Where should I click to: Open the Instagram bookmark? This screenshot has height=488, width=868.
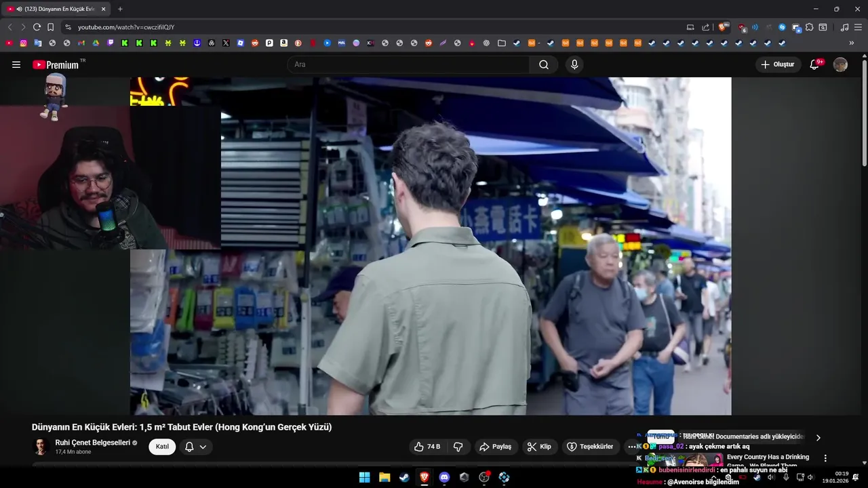[23, 43]
